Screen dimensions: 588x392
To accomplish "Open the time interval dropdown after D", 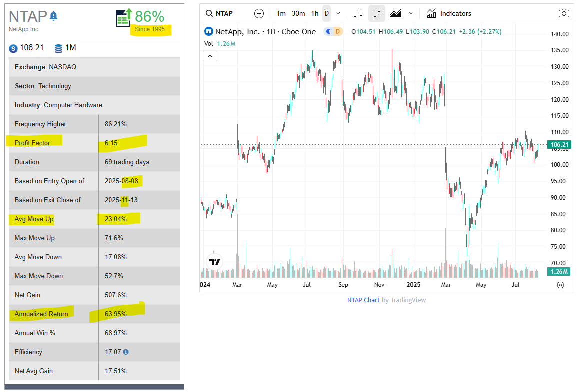I will pos(338,14).
